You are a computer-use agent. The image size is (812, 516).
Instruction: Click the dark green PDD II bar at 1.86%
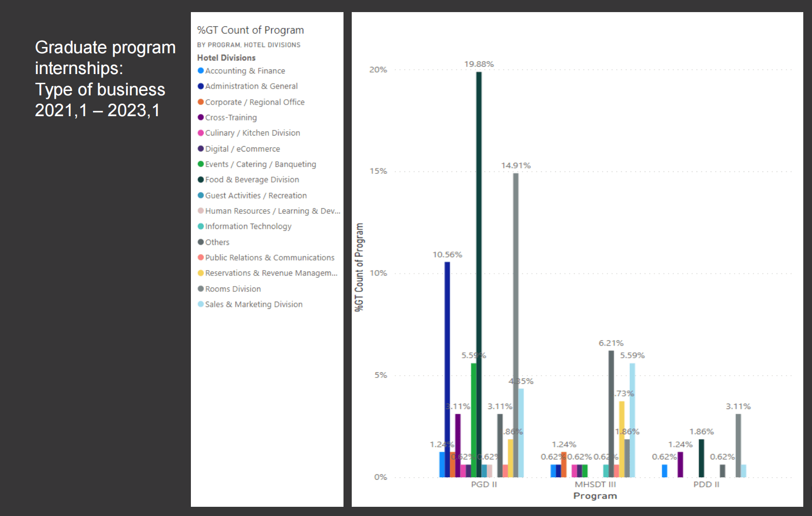(701, 458)
